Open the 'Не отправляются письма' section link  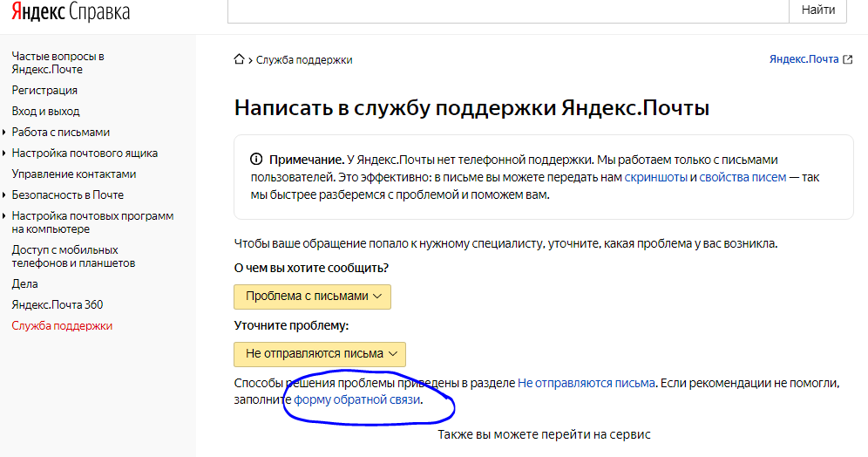(x=587, y=383)
